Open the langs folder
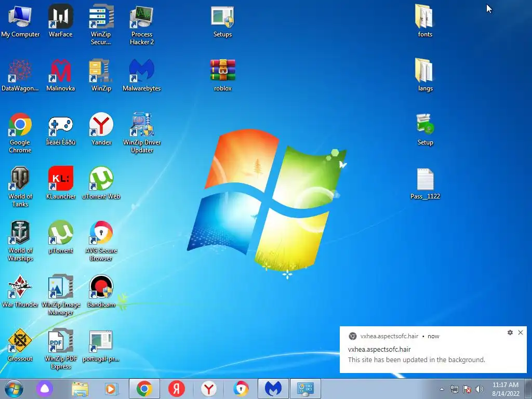 tap(425, 75)
